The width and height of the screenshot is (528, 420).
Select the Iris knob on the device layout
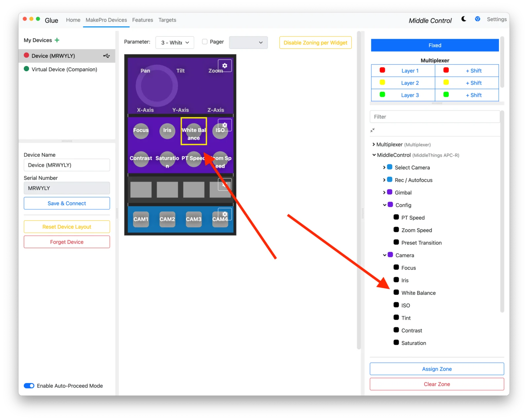[167, 131]
